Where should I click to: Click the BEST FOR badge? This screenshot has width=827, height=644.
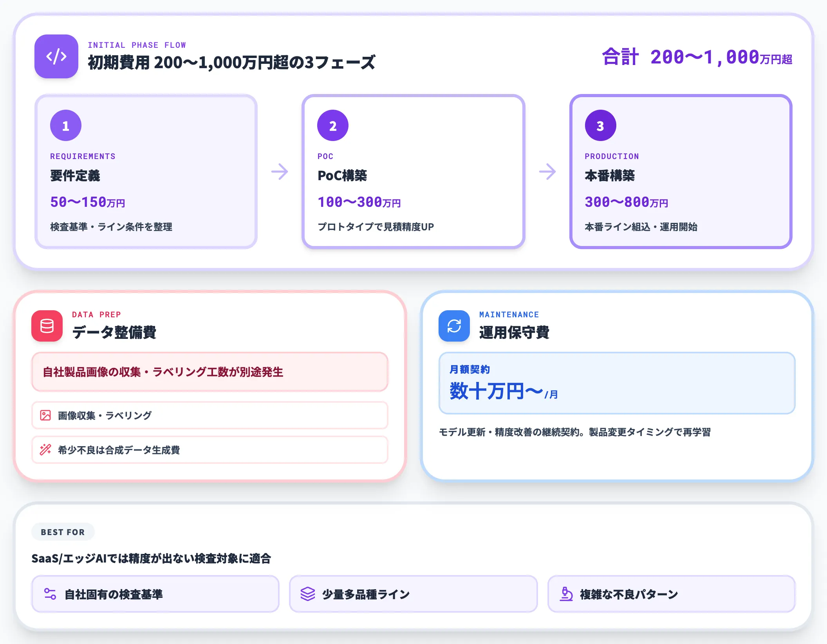(x=63, y=532)
